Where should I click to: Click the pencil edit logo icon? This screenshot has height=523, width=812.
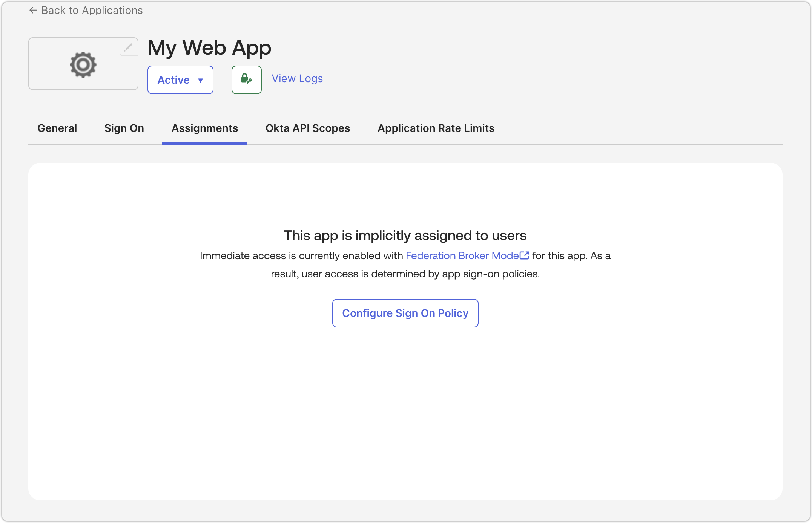pyautogui.click(x=128, y=47)
